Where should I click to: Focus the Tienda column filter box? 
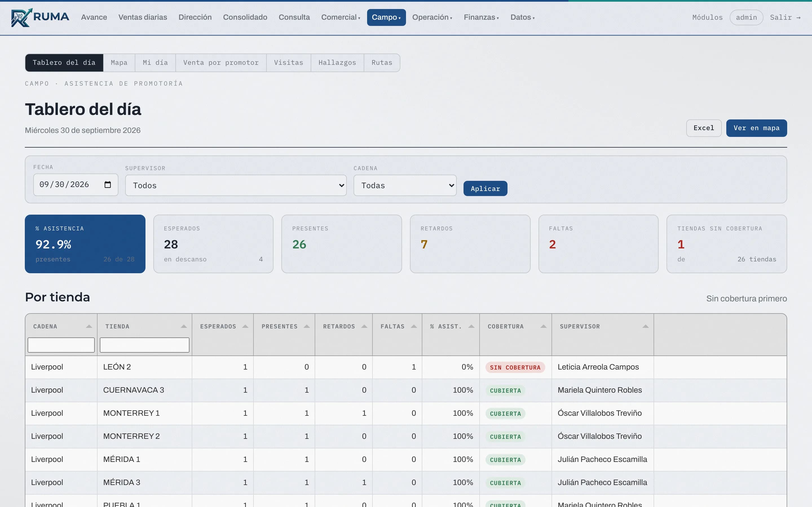145,345
